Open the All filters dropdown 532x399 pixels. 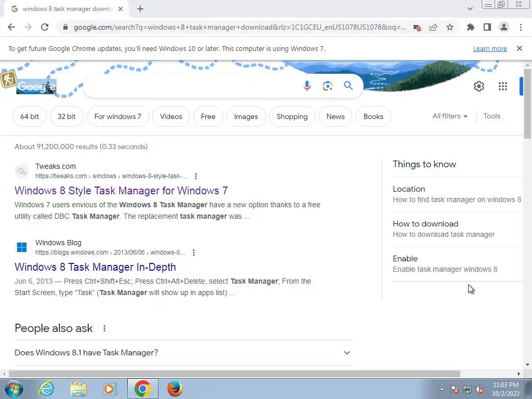click(x=450, y=116)
